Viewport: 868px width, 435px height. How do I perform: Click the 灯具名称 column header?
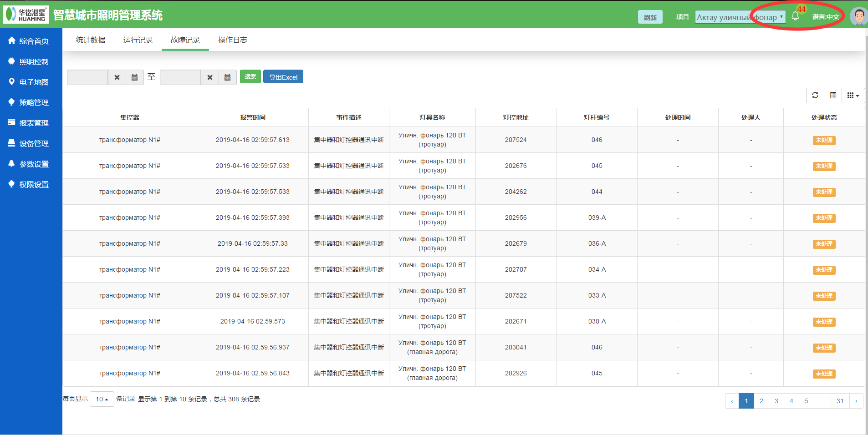click(433, 117)
